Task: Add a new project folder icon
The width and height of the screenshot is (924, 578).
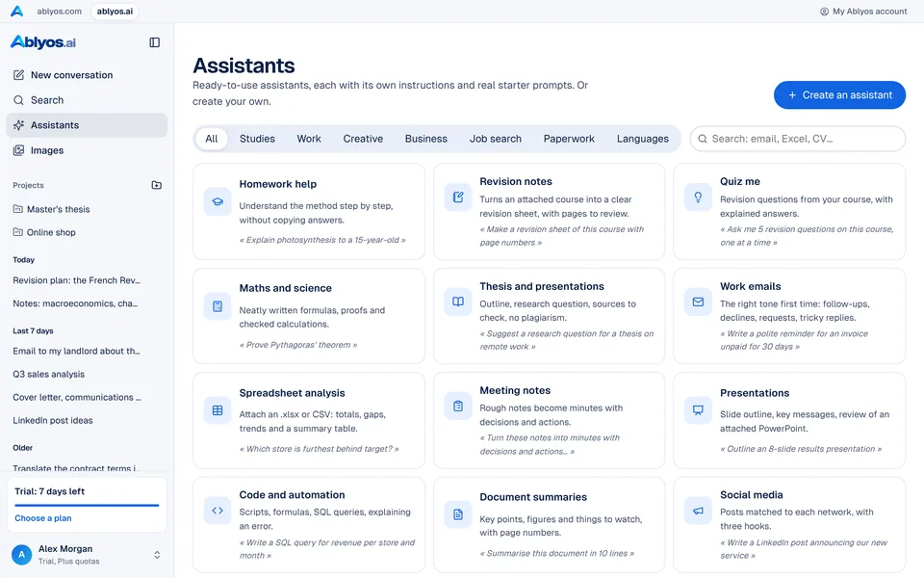Action: pos(156,185)
